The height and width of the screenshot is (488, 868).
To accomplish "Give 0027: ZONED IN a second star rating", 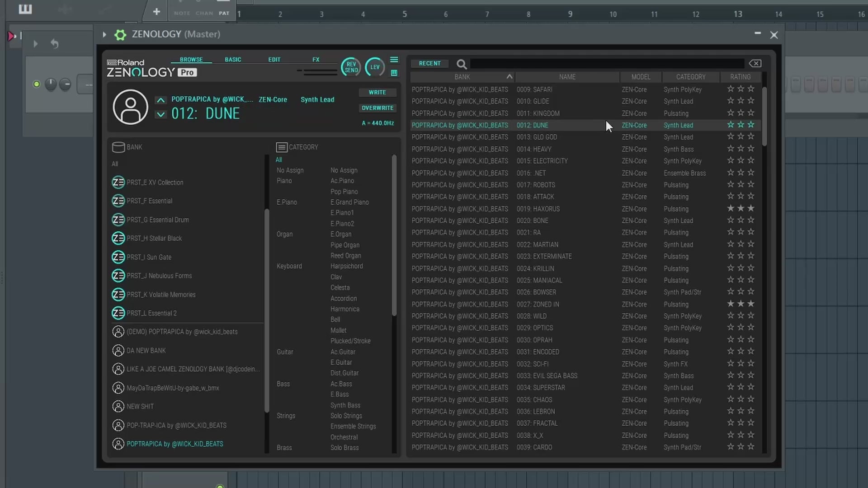I will [x=741, y=304].
